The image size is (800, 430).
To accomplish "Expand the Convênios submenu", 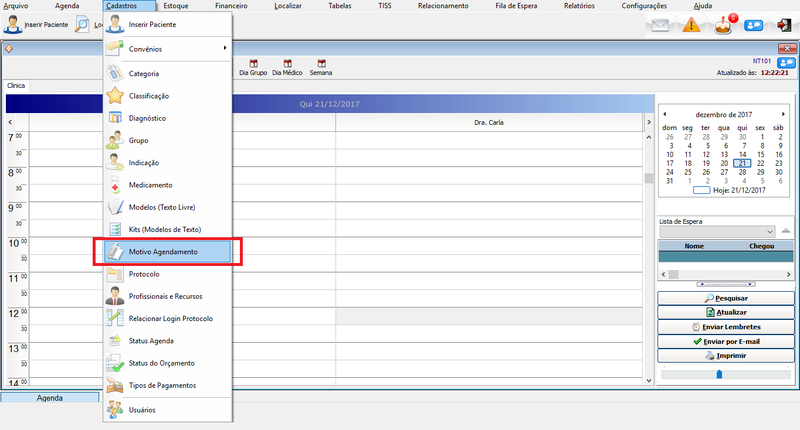I will point(167,48).
